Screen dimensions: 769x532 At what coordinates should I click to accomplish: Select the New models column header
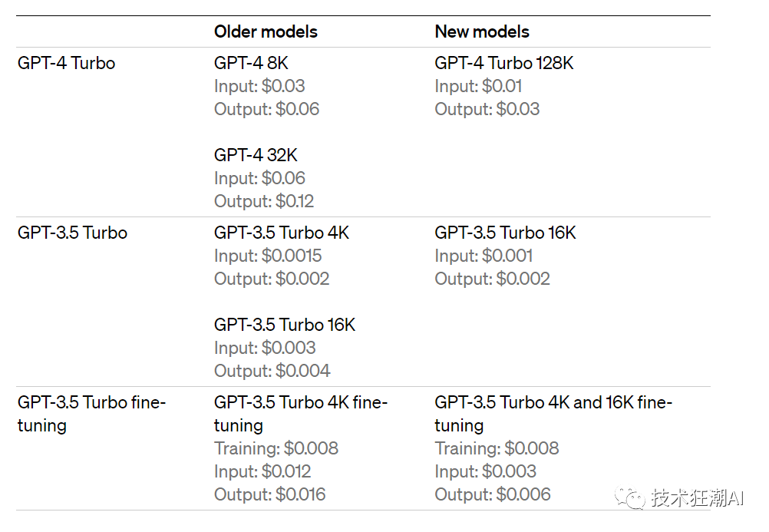[x=482, y=32]
